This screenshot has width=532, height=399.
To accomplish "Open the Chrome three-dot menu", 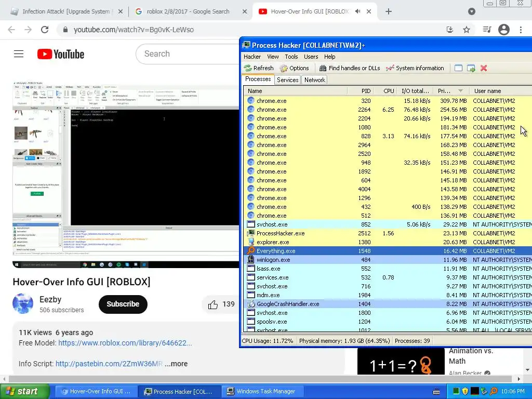I will tap(521, 30).
